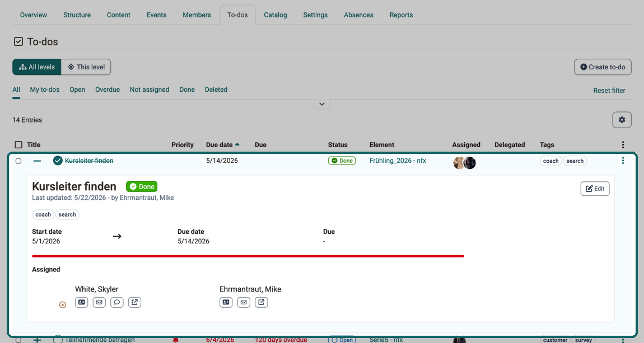Click the 5/14/2026 due date in table row
The width and height of the screenshot is (644, 343).
click(222, 161)
